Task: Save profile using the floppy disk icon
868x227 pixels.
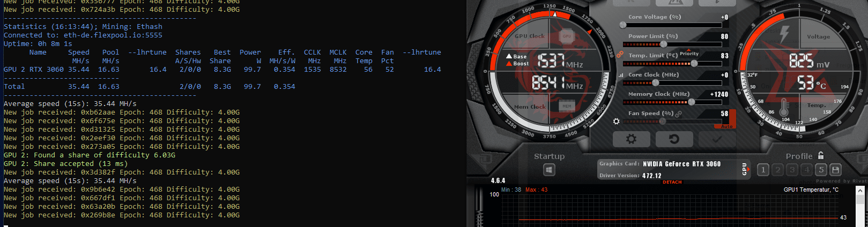Action: point(835,170)
